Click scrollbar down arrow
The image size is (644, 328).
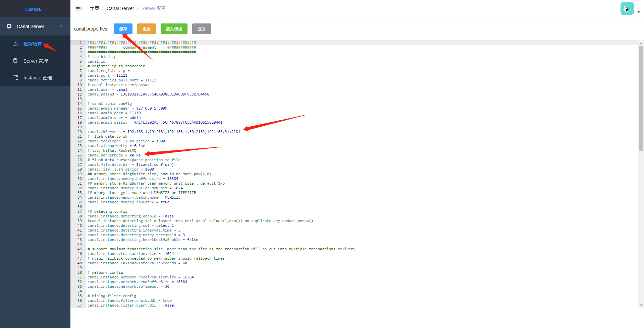[641, 305]
